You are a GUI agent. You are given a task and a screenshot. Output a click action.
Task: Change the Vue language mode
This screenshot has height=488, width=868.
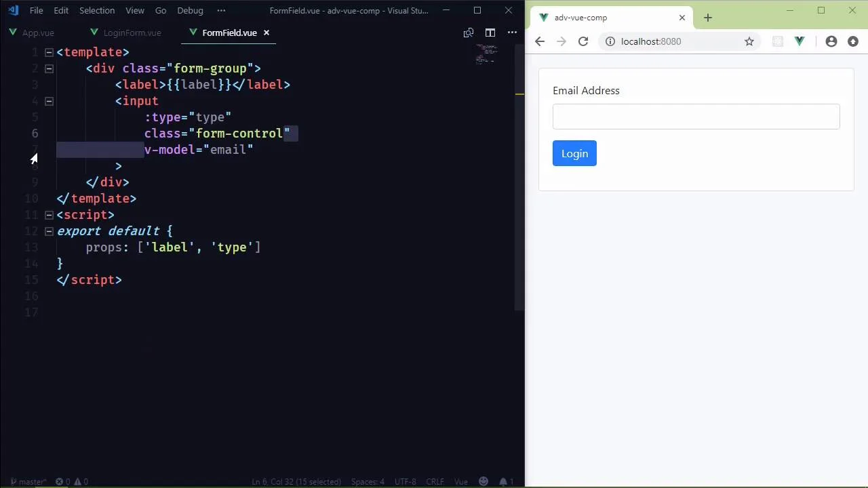pos(461,482)
